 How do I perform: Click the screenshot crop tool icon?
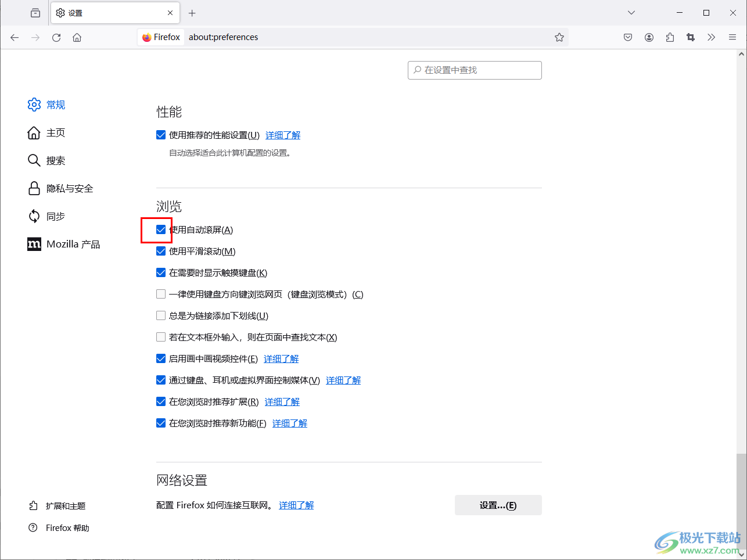[x=691, y=37]
